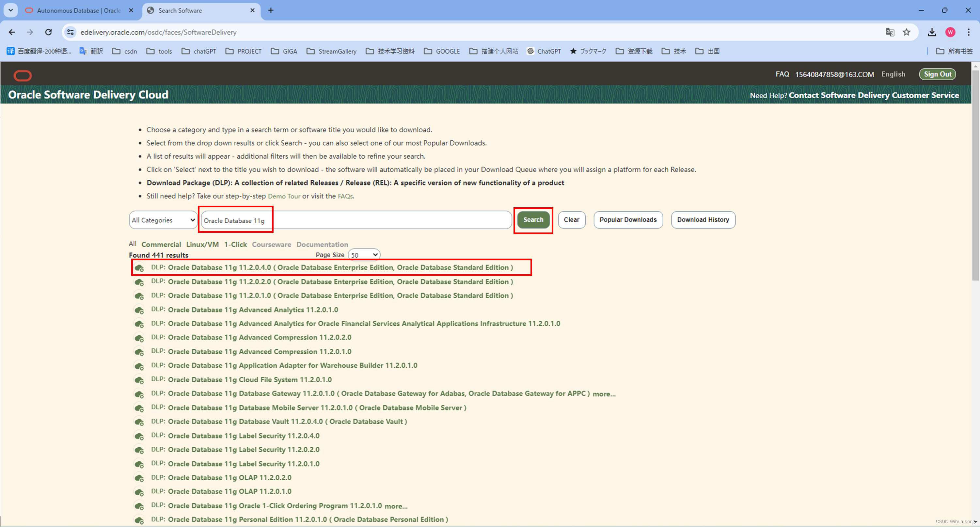Click download icon for Advanced Analytics 11.2.0.1.0 row
Image resolution: width=980 pixels, height=527 pixels.
tap(139, 310)
